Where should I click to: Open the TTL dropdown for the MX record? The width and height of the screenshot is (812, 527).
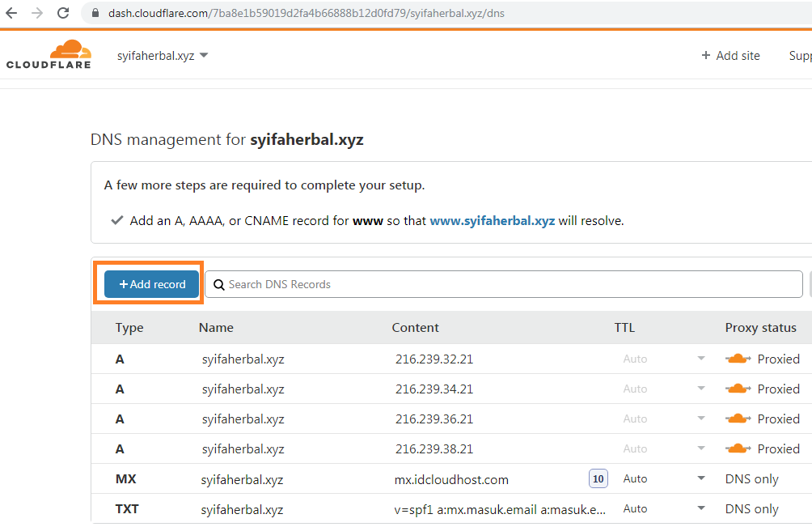coord(701,478)
